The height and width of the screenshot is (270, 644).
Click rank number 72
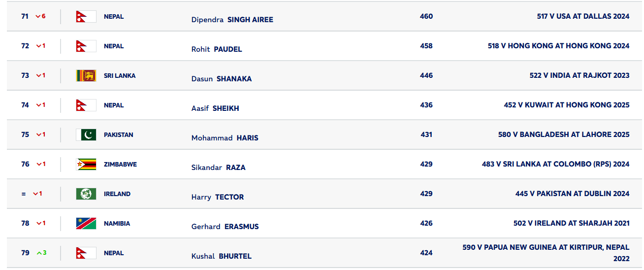[25, 46]
